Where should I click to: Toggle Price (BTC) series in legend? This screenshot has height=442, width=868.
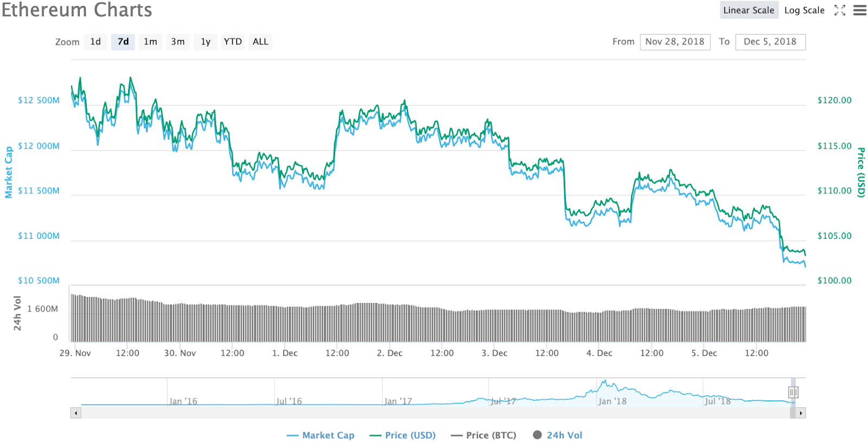coord(483,435)
